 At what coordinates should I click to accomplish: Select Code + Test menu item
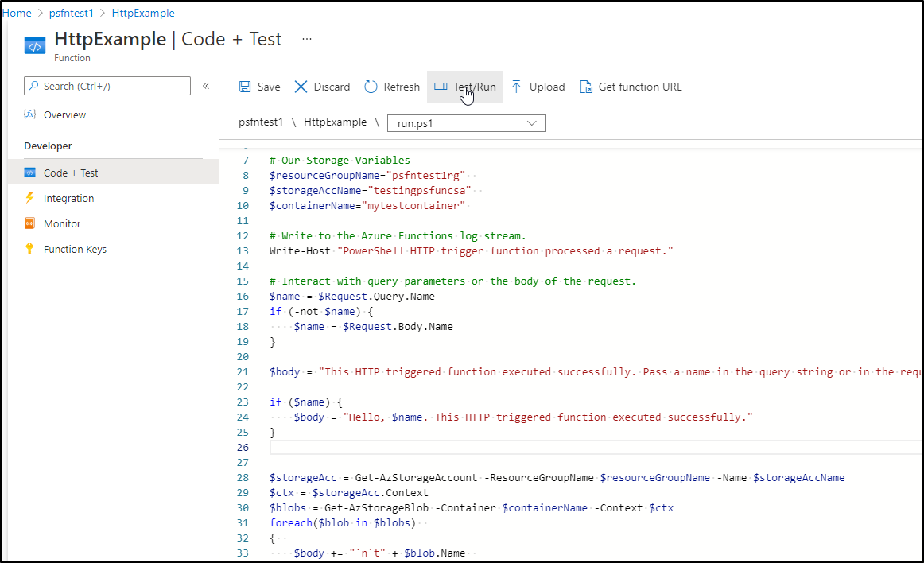(x=71, y=173)
